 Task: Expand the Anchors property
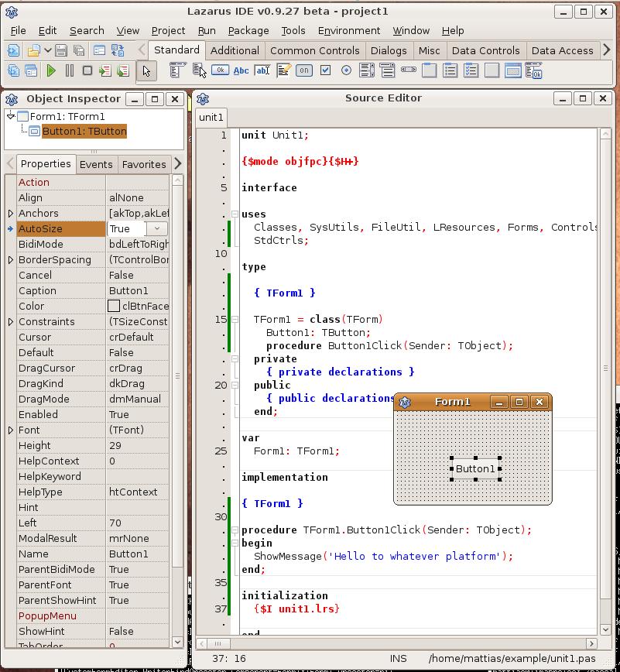pos(11,214)
